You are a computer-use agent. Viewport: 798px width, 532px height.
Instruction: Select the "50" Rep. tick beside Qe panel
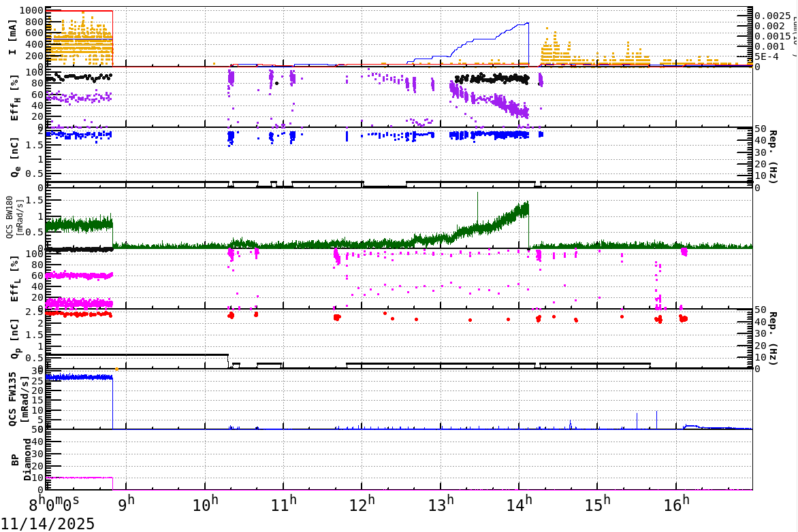pyautogui.click(x=761, y=129)
